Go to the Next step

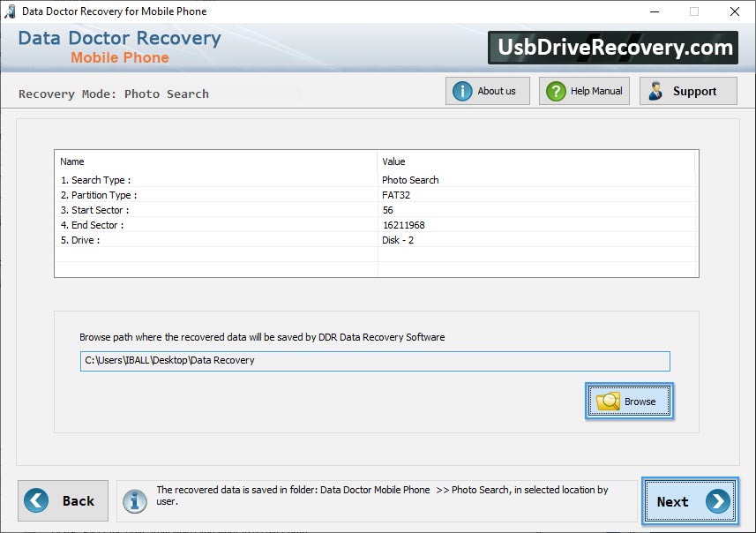point(690,501)
